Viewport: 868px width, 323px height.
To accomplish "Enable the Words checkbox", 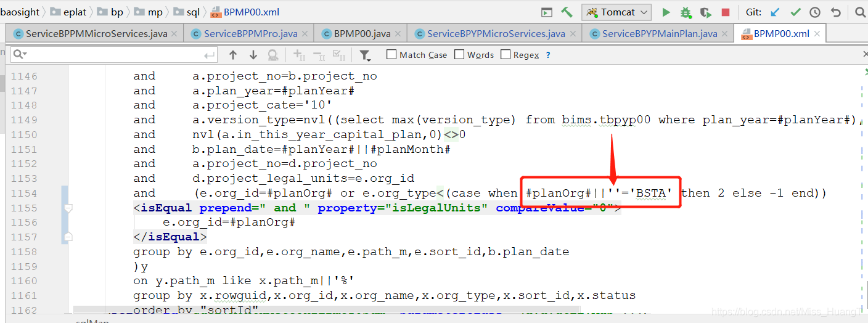I will (x=459, y=55).
